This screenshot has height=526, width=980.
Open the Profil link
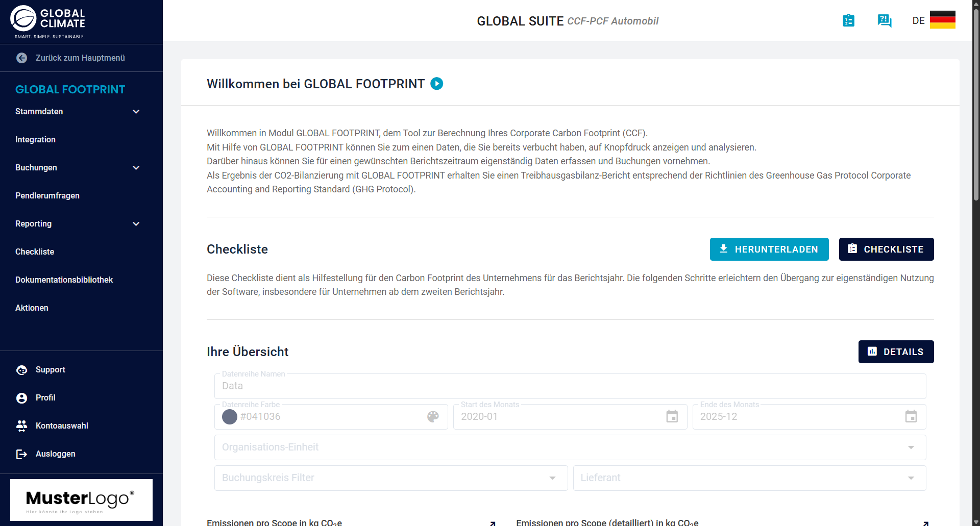45,398
